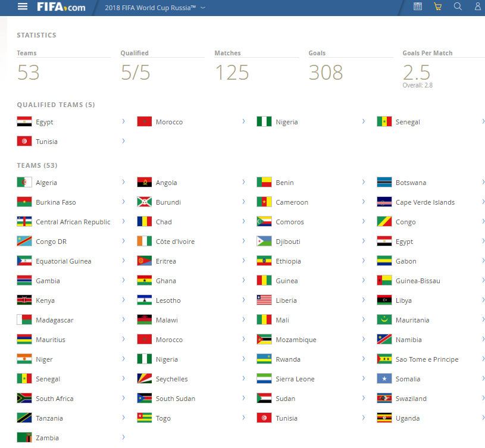485x448 pixels.
Task: Click the chevron next to Algeria
Action: (123, 182)
